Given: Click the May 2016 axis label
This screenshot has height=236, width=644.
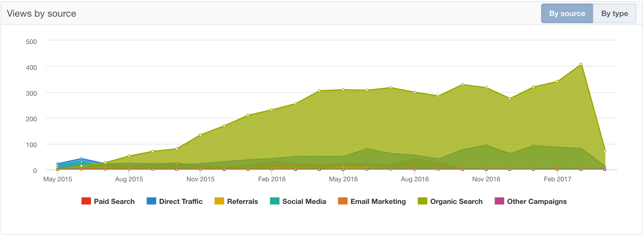Looking at the screenshot, I should [x=343, y=179].
